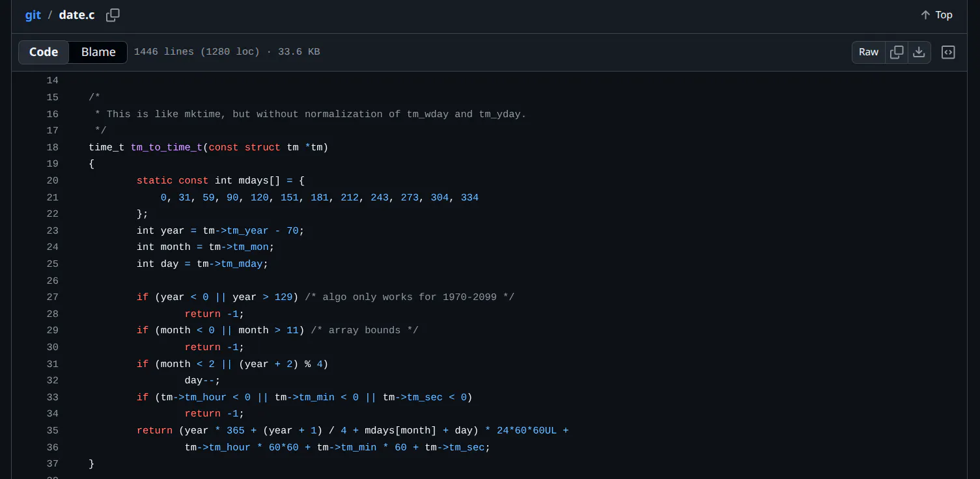Screen dimensions: 980x479
Task: Click line number 25
Action: click(52, 264)
